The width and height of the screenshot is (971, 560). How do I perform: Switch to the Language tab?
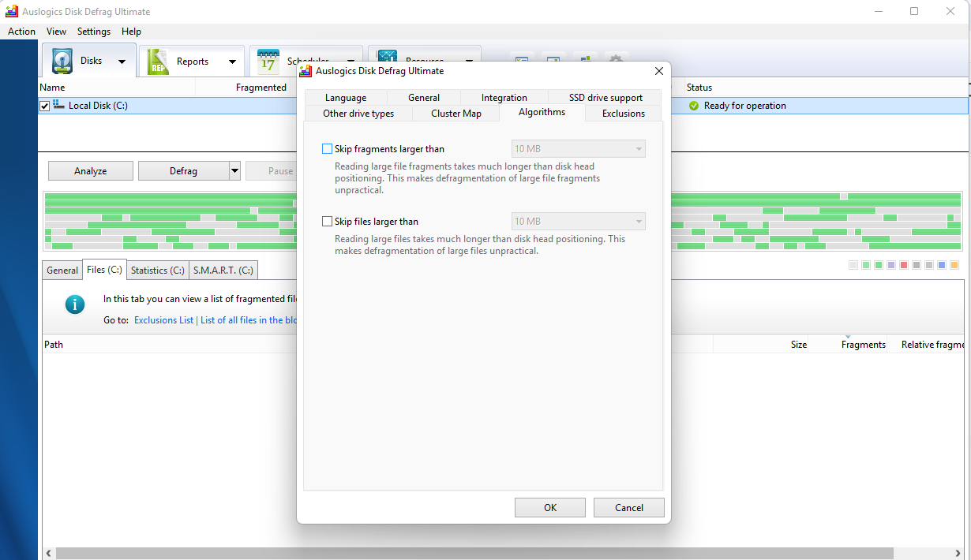pyautogui.click(x=346, y=98)
